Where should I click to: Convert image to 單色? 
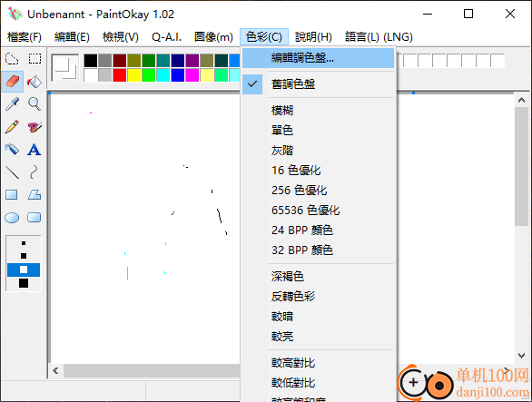coord(319,131)
